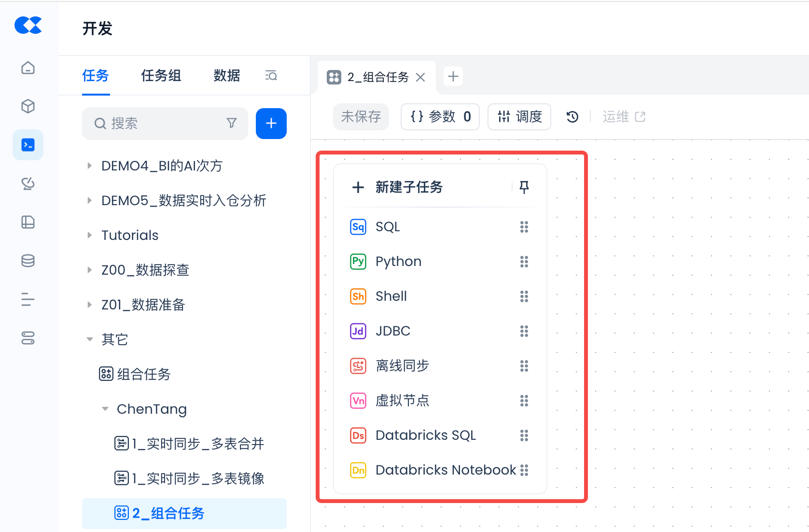Viewport: 809px width, 532px height.
Task: Collapse the 其它 folder
Action: 89,339
